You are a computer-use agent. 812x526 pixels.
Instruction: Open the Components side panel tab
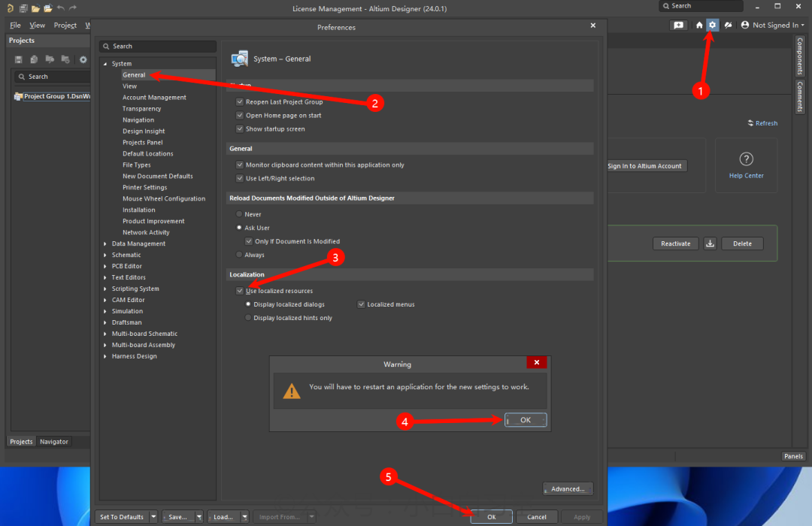(x=800, y=56)
